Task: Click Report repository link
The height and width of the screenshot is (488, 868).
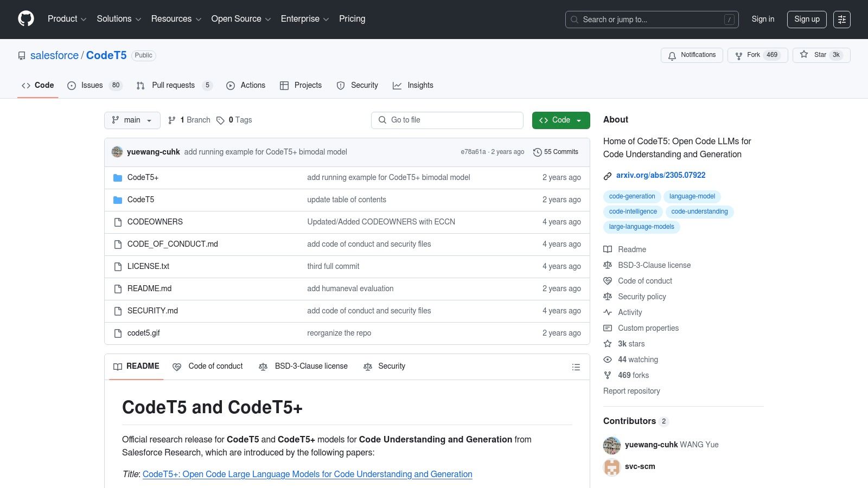Action: pyautogui.click(x=631, y=391)
